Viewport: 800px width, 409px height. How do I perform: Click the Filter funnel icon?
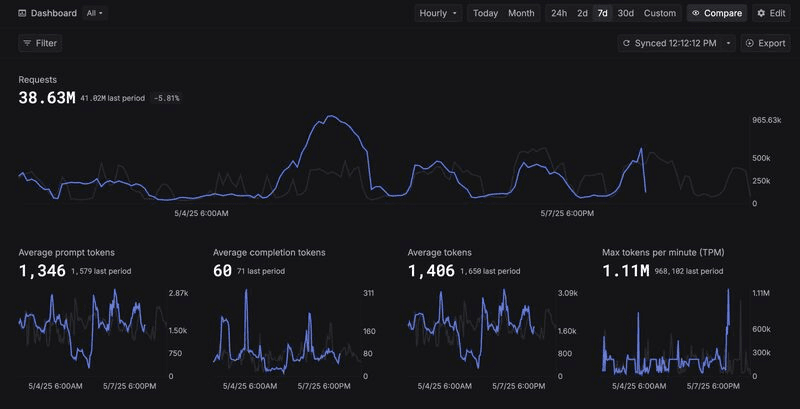click(27, 43)
